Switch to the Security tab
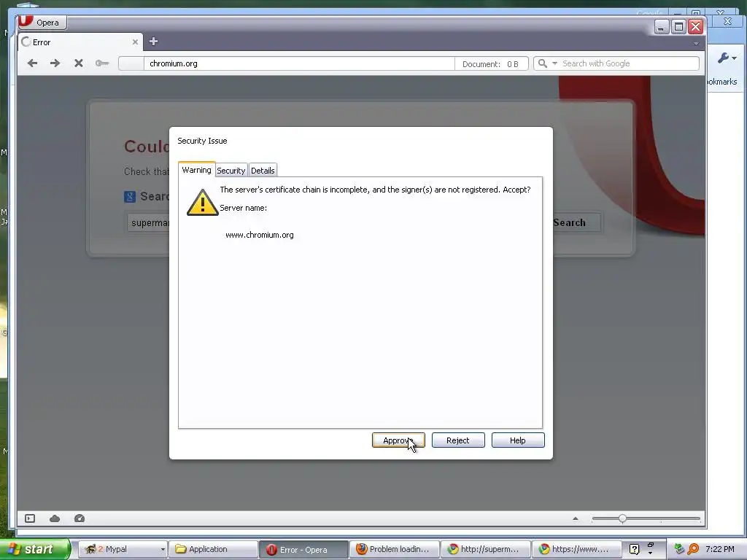This screenshot has width=747, height=560. [231, 171]
